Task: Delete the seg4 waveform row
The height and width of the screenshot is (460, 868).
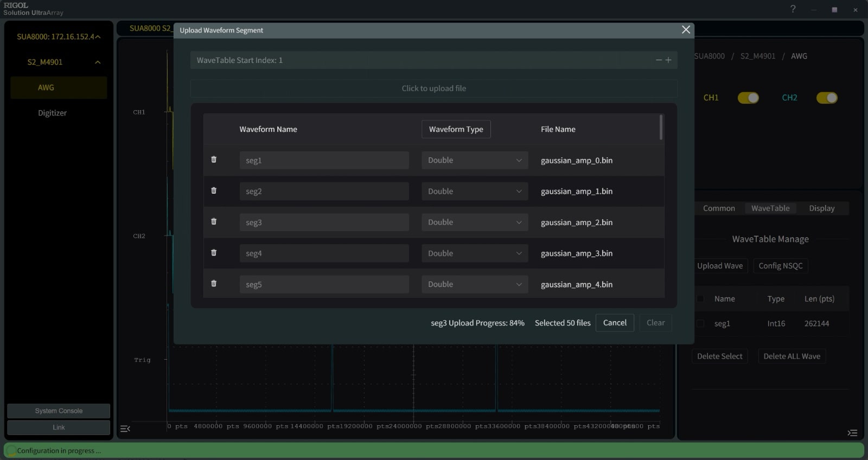Action: pyautogui.click(x=214, y=252)
